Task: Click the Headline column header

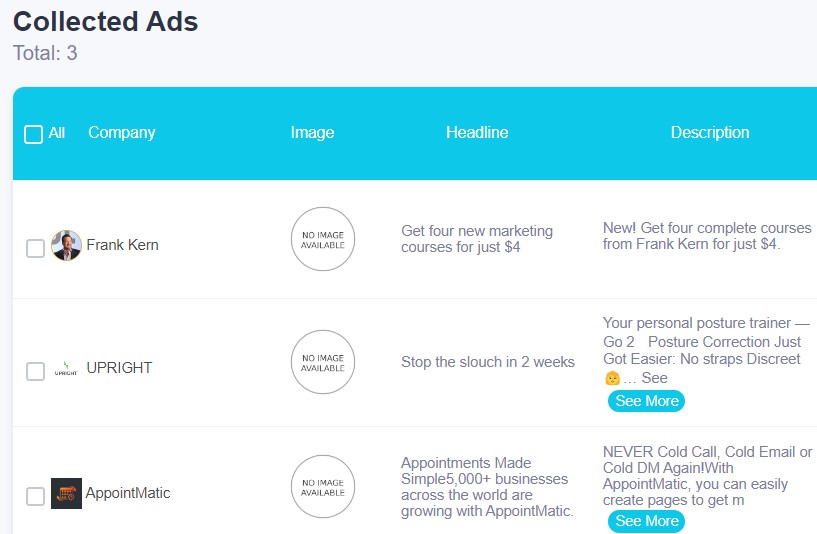Action: click(x=477, y=132)
